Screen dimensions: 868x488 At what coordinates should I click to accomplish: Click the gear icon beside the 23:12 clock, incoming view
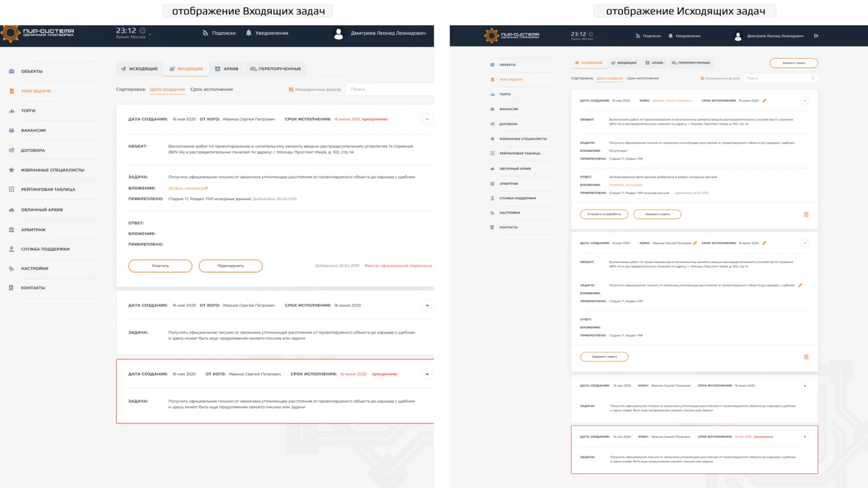143,31
